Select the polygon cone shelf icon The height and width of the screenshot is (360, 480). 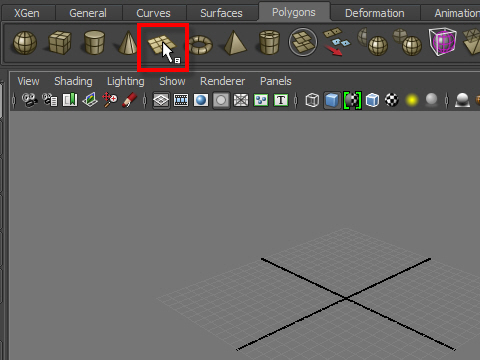[128, 43]
